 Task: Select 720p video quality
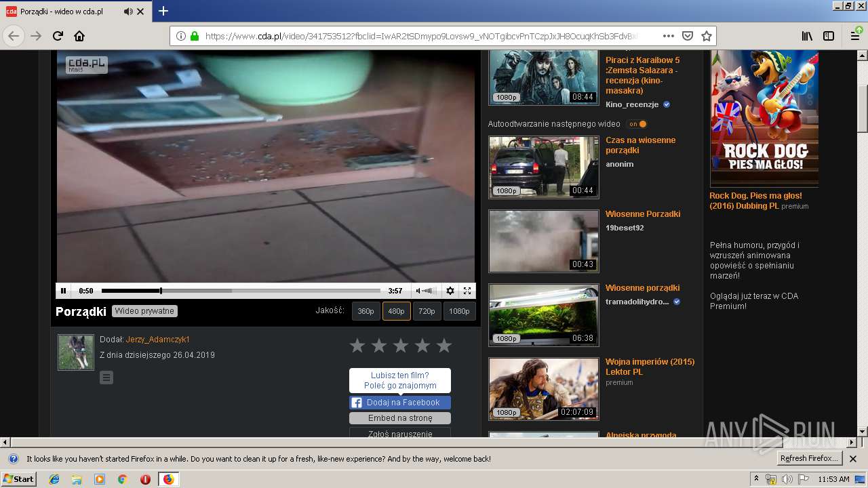point(427,311)
